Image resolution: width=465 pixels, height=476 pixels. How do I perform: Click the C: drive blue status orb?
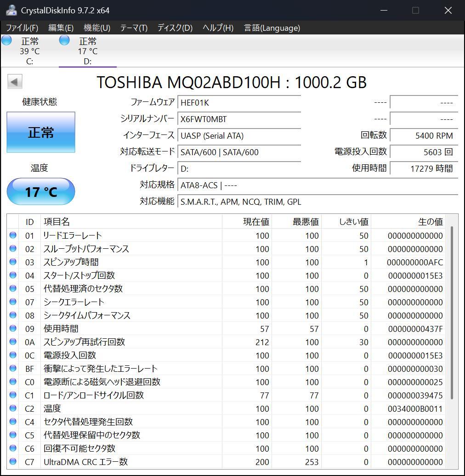(x=6, y=40)
